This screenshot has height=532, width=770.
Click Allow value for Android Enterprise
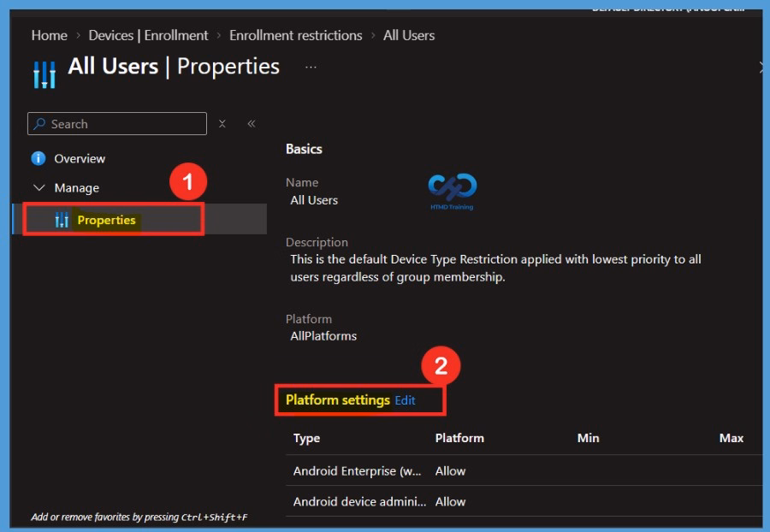click(x=450, y=471)
